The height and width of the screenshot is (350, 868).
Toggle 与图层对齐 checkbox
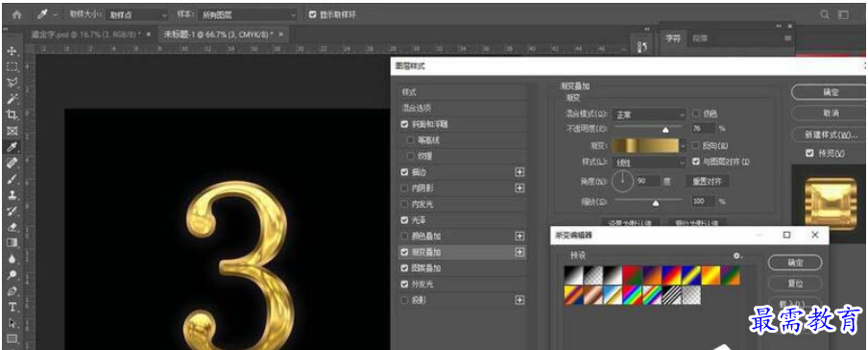pyautogui.click(x=696, y=162)
